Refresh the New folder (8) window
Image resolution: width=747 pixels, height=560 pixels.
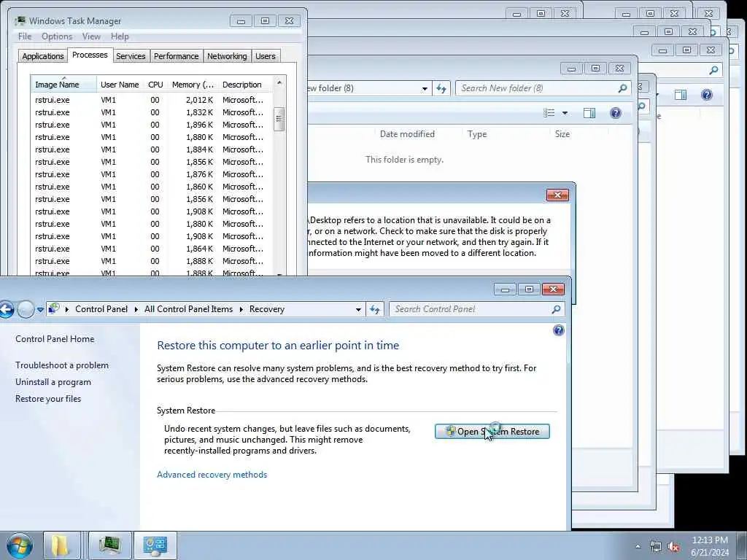[441, 88]
